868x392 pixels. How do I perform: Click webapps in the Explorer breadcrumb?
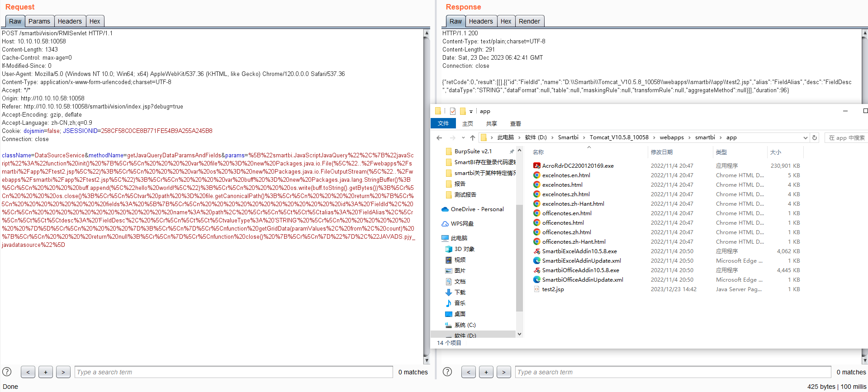(672, 137)
